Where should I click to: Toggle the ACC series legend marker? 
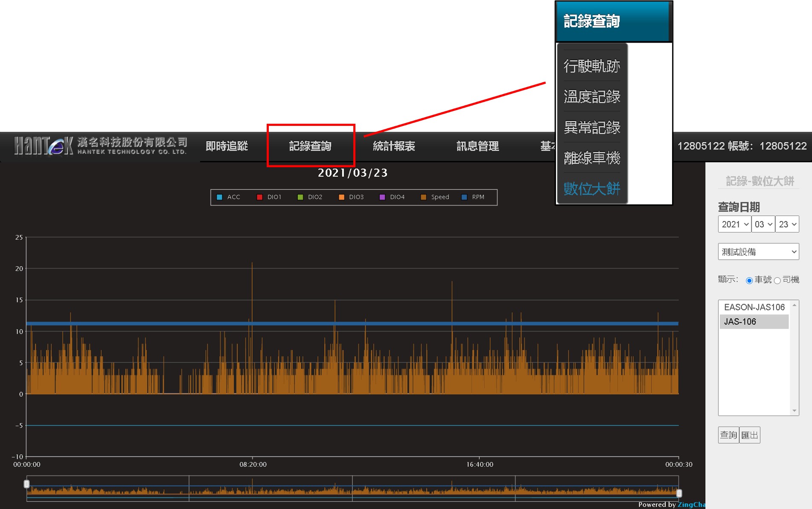tap(219, 197)
